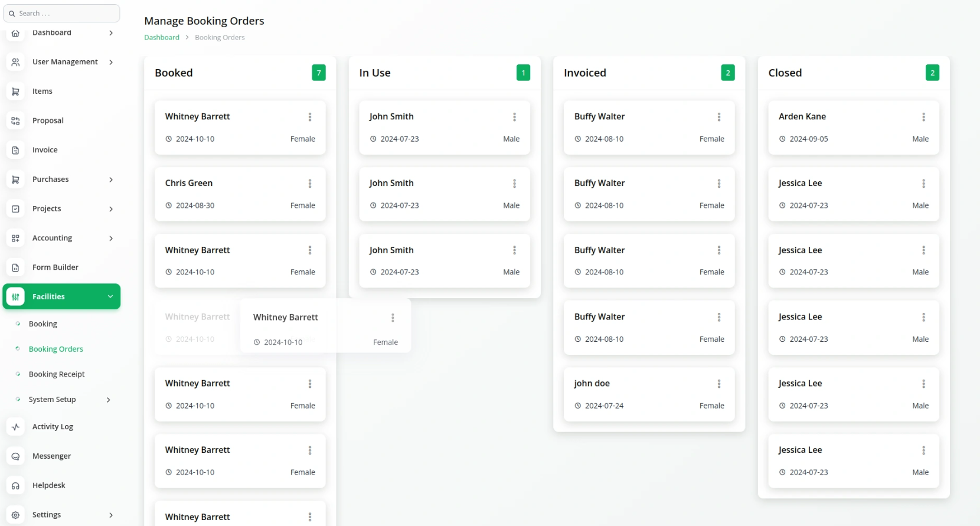The height and width of the screenshot is (526, 980).
Task: Open kebab menu on first Buffy Walter card
Action: (719, 117)
